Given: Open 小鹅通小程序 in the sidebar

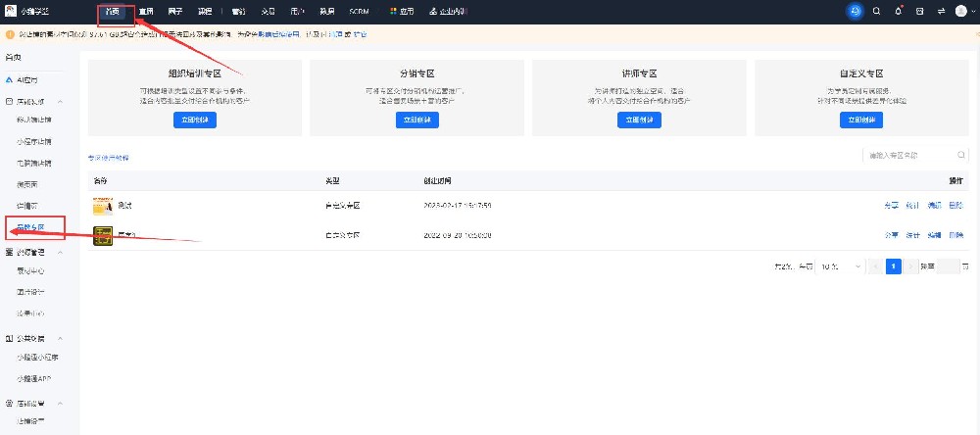Looking at the screenshot, I should click(x=38, y=357).
